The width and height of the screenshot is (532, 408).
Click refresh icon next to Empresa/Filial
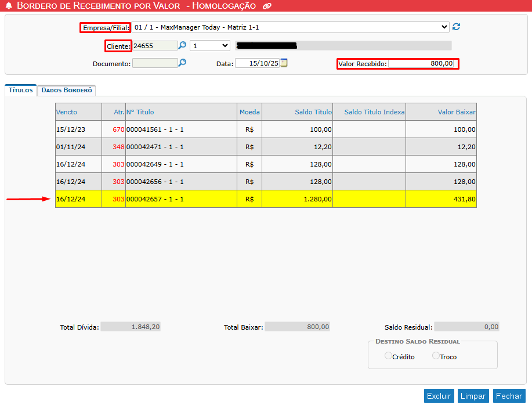[457, 27]
